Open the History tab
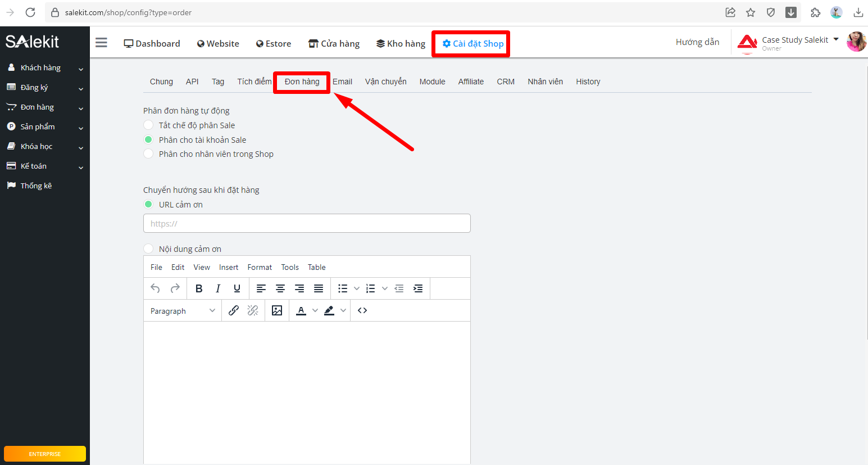The image size is (868, 465). [x=588, y=82]
